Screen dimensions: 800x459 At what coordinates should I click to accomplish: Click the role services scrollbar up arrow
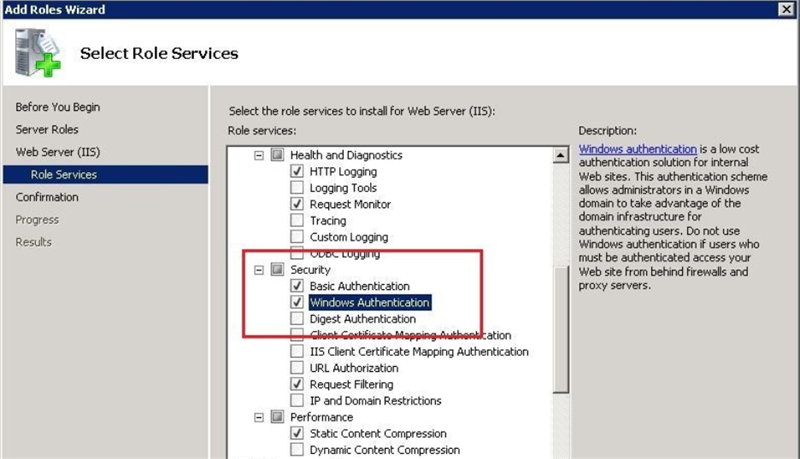[560, 155]
